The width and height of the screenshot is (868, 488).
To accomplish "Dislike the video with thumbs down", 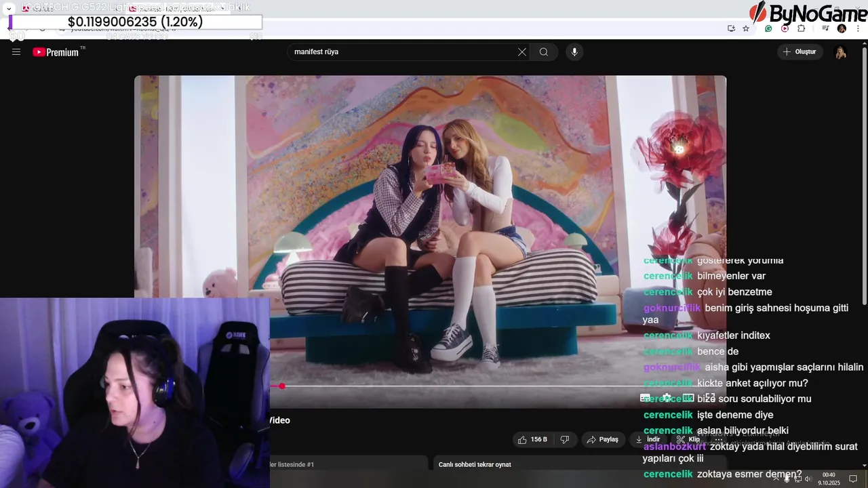I will (x=564, y=439).
